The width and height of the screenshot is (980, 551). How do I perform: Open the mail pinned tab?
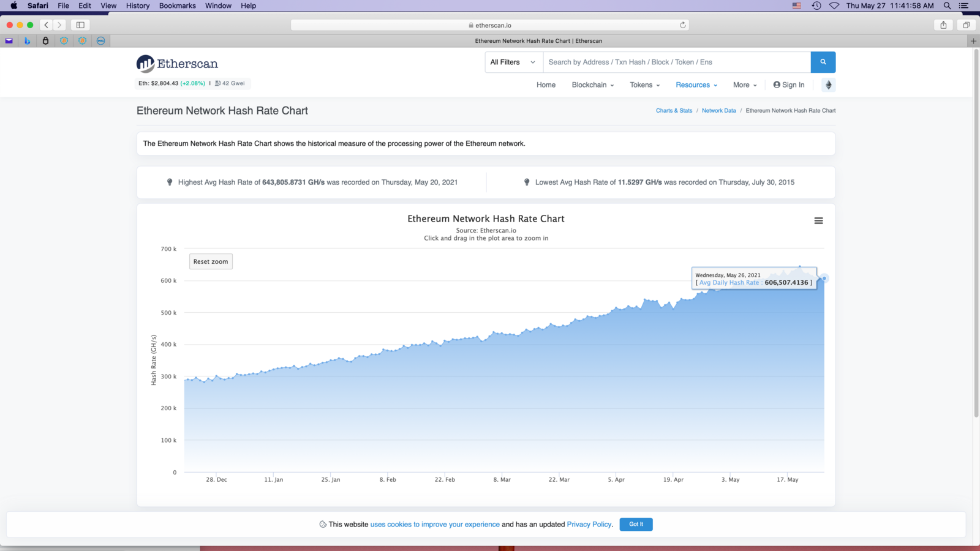click(9, 41)
